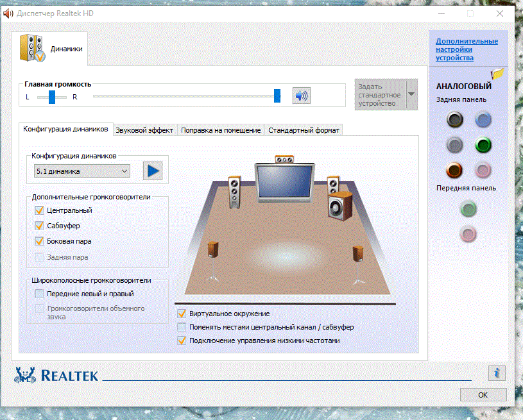Click the green front panel jack
Screen dimensions: 523x420
click(x=468, y=208)
